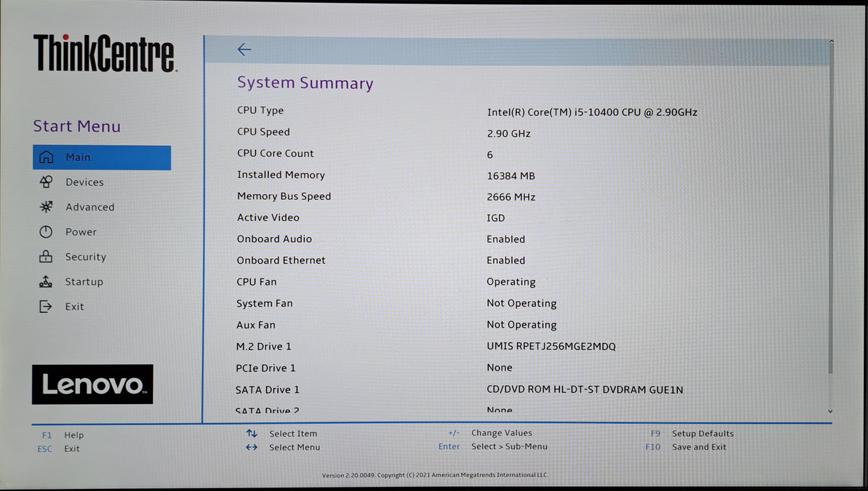Click the System Fan label
Viewport: 868px width, 491px height.
point(265,304)
